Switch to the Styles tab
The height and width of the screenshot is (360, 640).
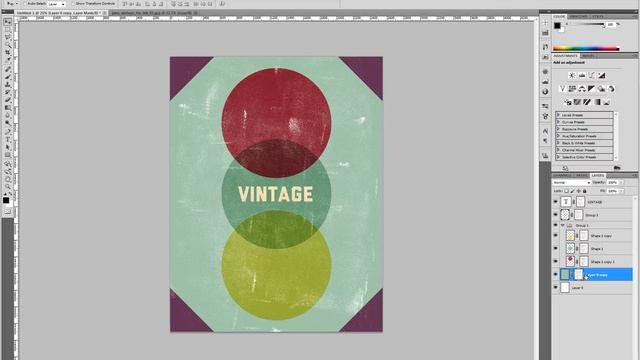tap(597, 16)
